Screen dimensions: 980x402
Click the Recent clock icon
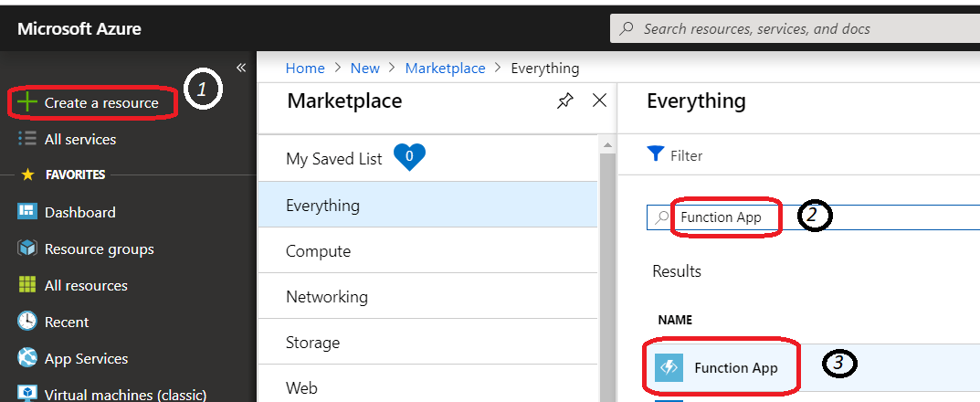[x=27, y=322]
